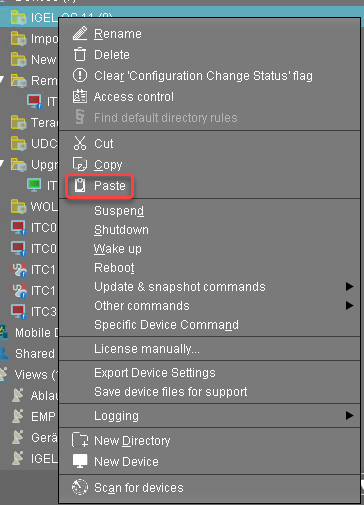Viewport: 364px width, 505px height.
Task: Choose License manually... entry
Action: pos(147,349)
